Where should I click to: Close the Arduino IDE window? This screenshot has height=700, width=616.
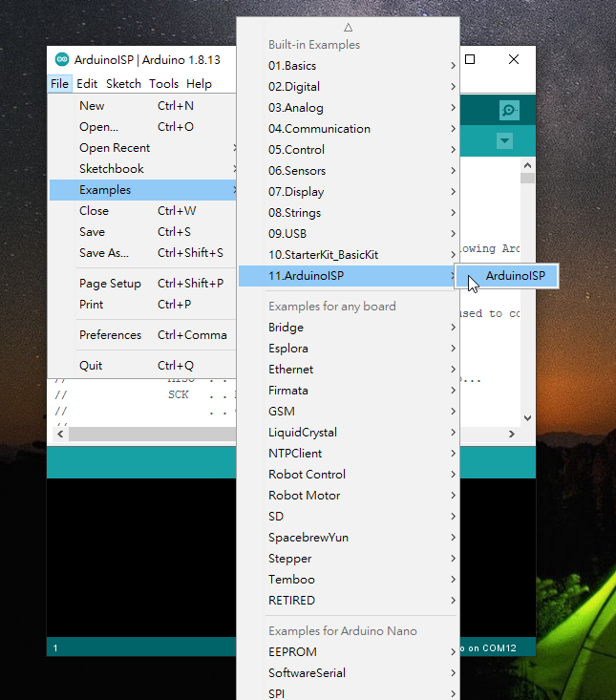coord(514,59)
